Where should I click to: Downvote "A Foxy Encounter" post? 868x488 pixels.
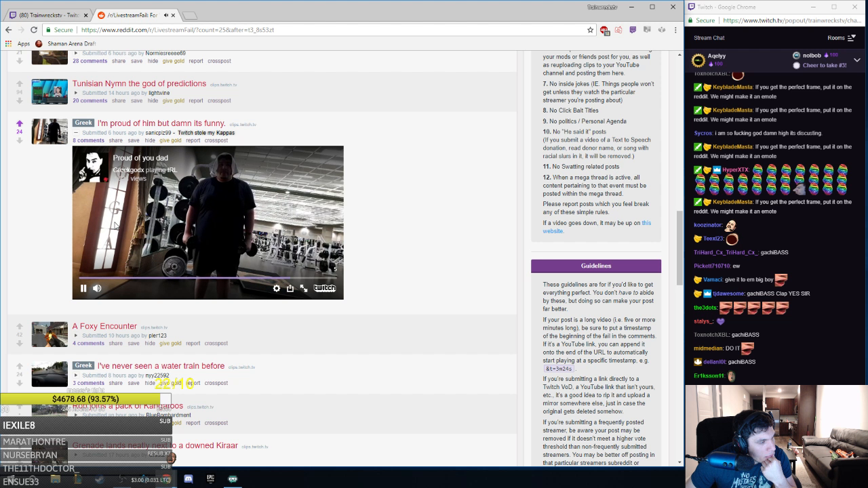coord(20,343)
